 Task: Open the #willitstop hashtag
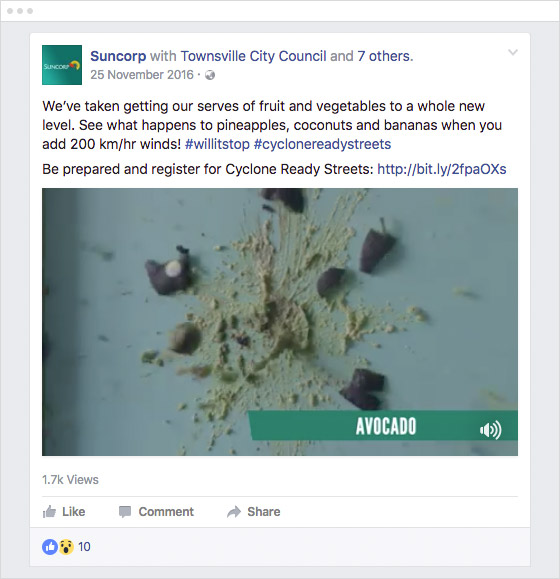click(217, 144)
